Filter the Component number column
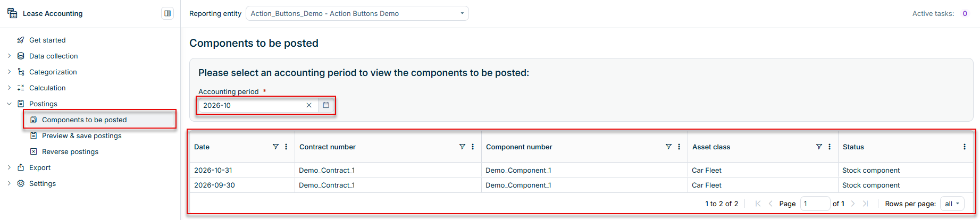Screen dimensions: 980x220 [x=668, y=147]
